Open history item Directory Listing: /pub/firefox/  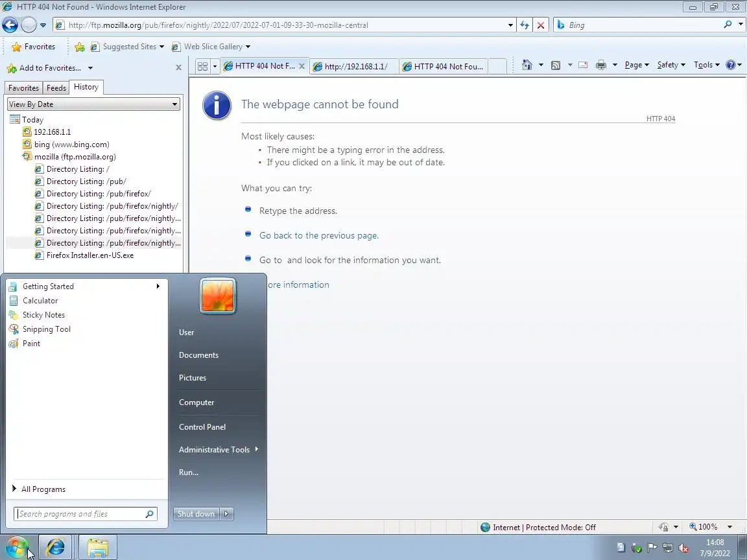(93, 194)
